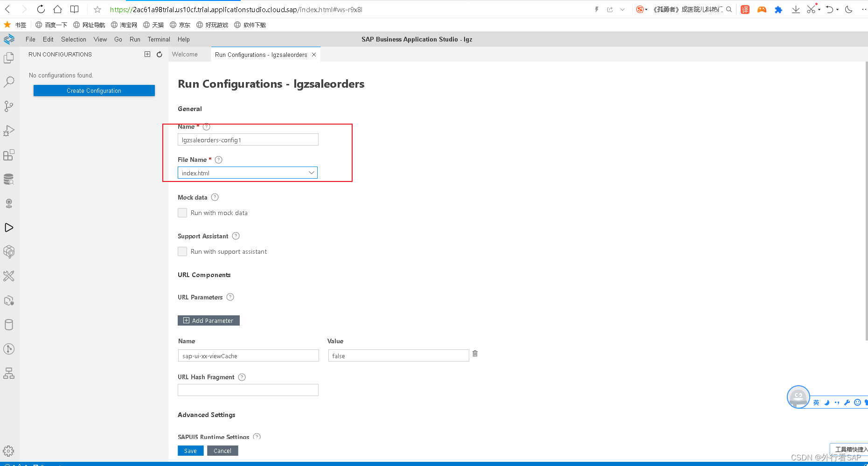Click the help icon next to Support Assistant
This screenshot has width=868, height=466.
[x=236, y=236]
